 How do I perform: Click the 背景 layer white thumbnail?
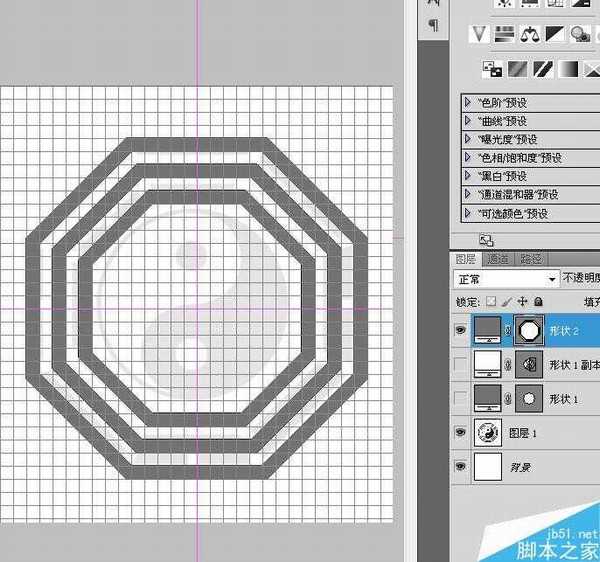[x=488, y=466]
